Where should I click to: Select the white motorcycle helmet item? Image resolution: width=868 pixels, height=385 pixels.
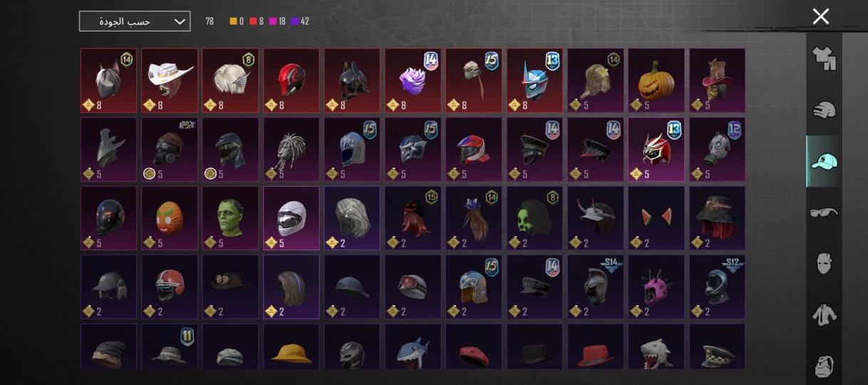[x=291, y=218]
